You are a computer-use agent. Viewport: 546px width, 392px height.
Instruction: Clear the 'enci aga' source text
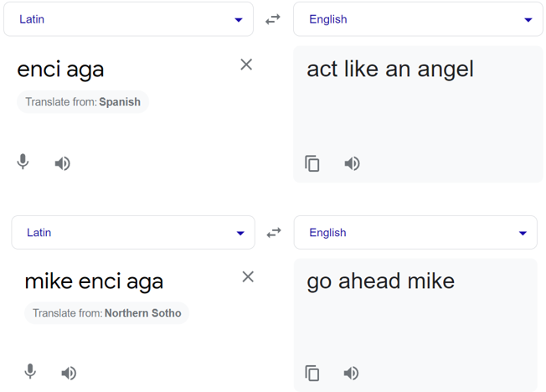[246, 64]
